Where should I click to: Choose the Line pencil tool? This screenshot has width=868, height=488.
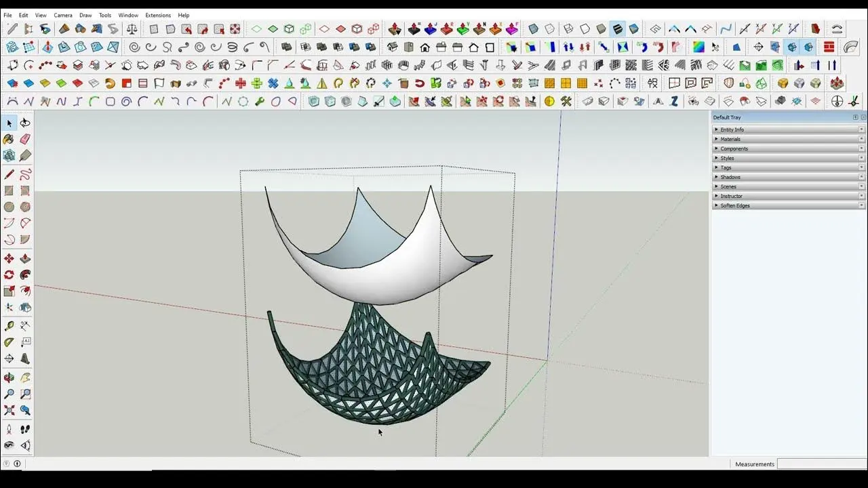[9, 175]
